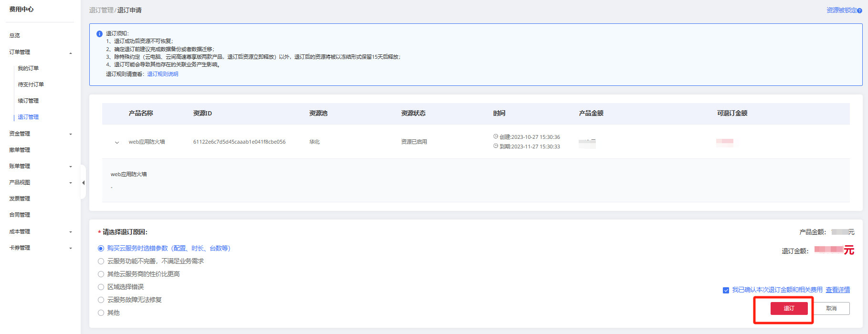The image size is (868, 334).
Task: Click the sidebar collapse arrow handle
Action: click(83, 183)
